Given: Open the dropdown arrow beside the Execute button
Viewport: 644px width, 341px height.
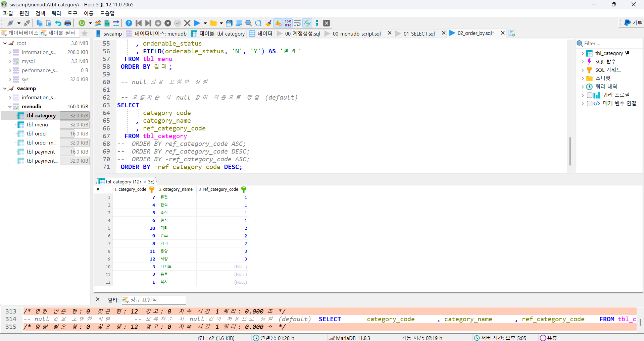Looking at the screenshot, I should coord(205,23).
